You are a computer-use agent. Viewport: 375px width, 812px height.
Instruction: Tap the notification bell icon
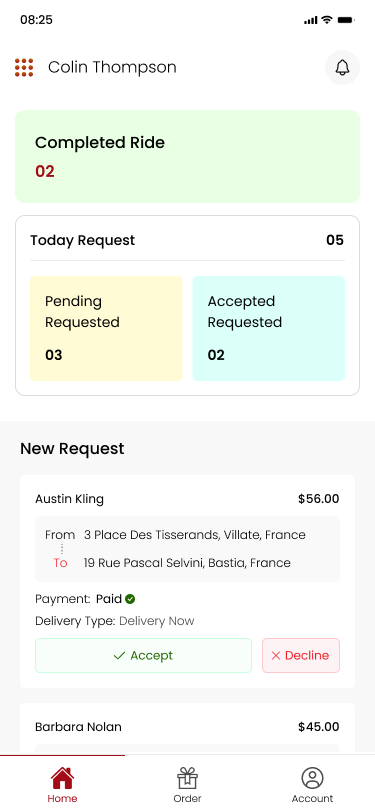342,67
